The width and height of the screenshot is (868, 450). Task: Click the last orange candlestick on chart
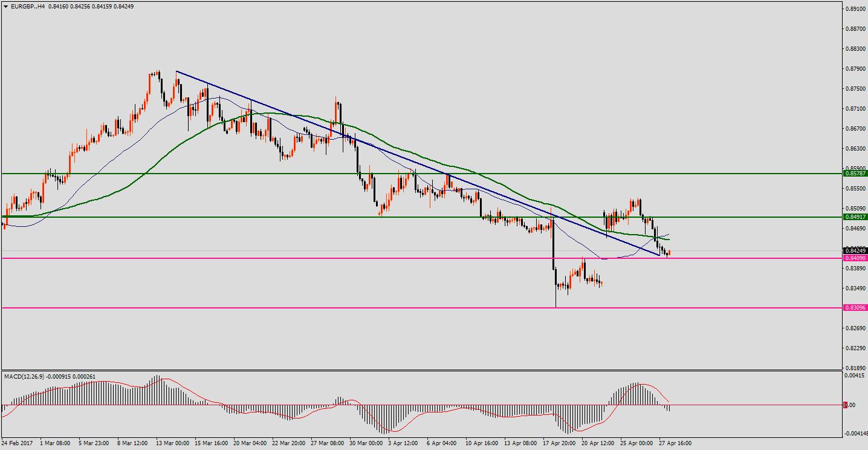tap(669, 253)
